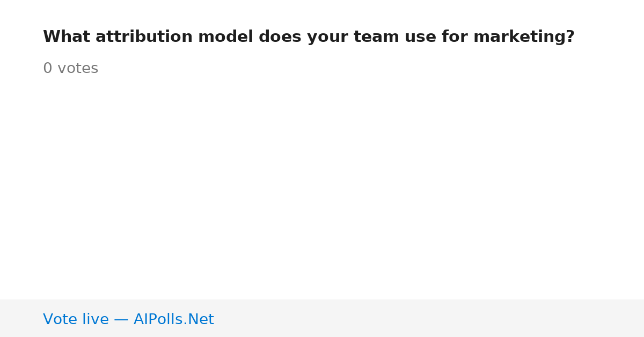The height and width of the screenshot is (337, 644).
Task: Click the word votes under the title
Action: coord(78,69)
